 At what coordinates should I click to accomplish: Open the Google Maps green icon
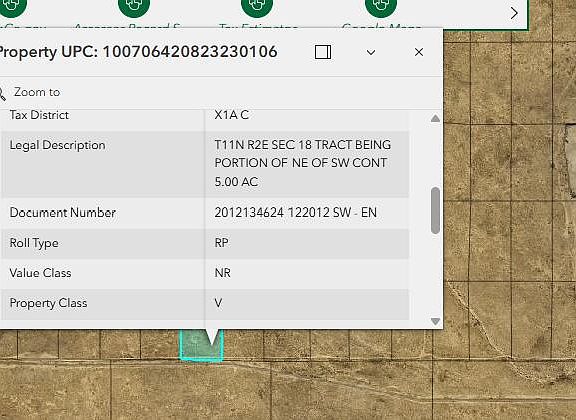click(381, 7)
